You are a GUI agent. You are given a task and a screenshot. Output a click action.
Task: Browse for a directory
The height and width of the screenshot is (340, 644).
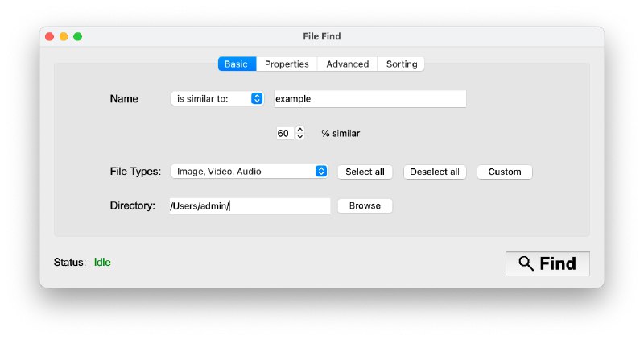point(365,206)
